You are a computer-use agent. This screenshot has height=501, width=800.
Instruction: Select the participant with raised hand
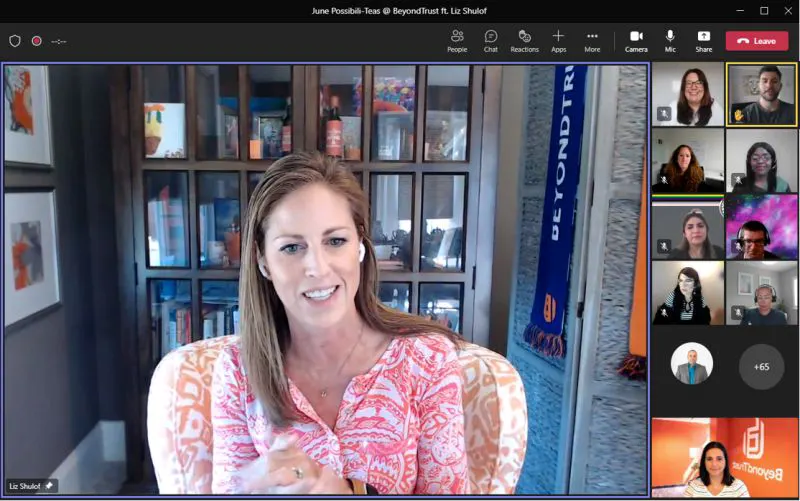pos(761,94)
